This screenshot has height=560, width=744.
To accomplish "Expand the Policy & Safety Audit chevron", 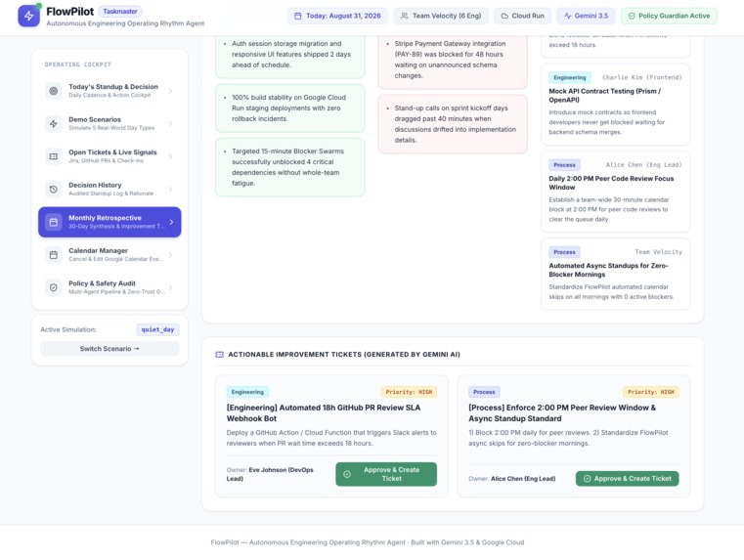I will pyautogui.click(x=170, y=287).
